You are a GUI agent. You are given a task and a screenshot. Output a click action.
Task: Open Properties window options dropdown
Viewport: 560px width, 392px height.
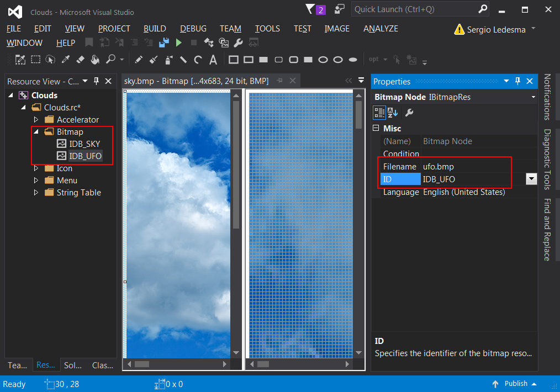tap(506, 81)
